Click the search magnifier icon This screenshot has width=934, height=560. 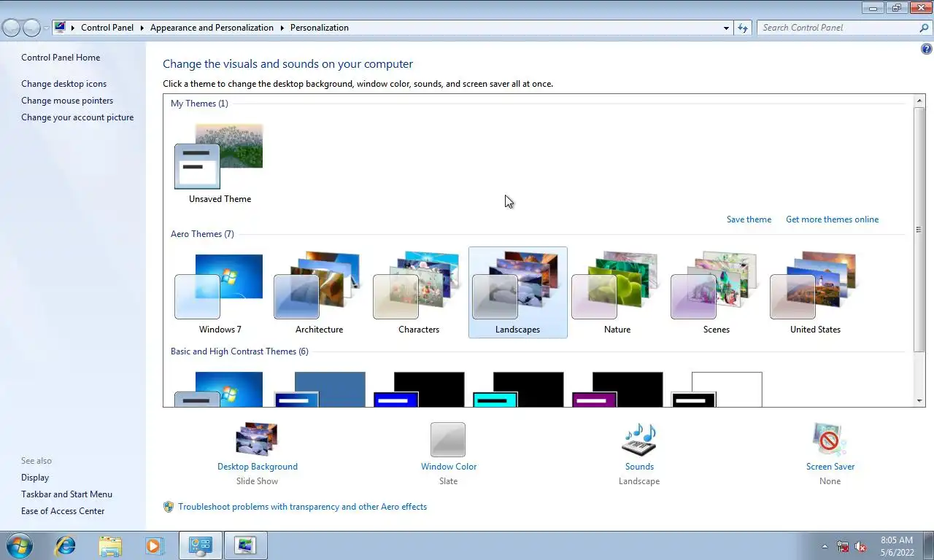pos(925,28)
